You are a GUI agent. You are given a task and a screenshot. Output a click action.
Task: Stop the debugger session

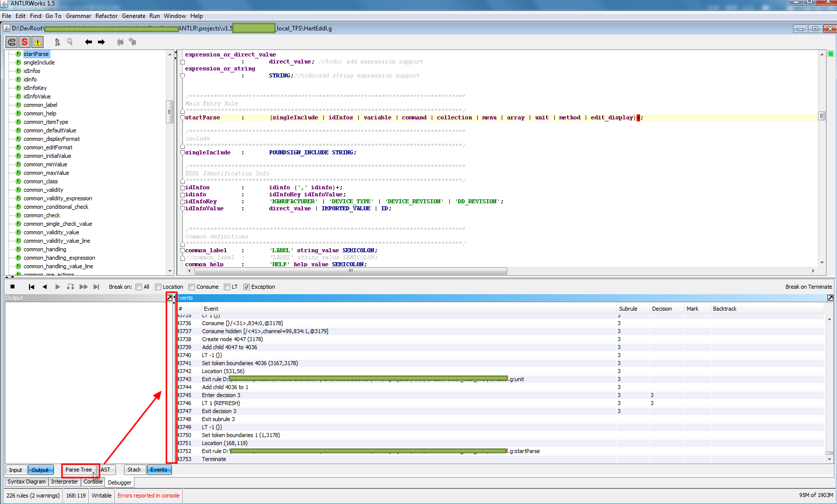[x=12, y=287]
